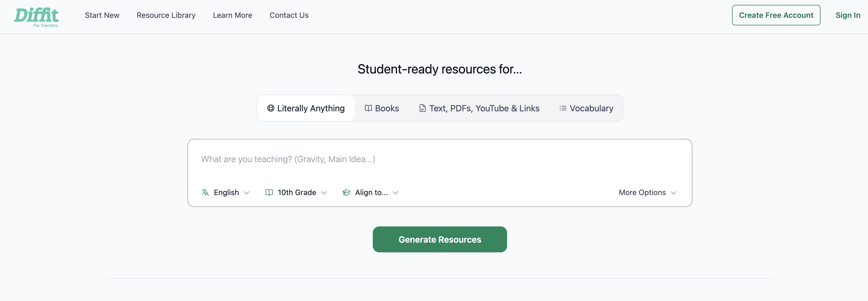
Task: Click the Sign In link
Action: 848,15
